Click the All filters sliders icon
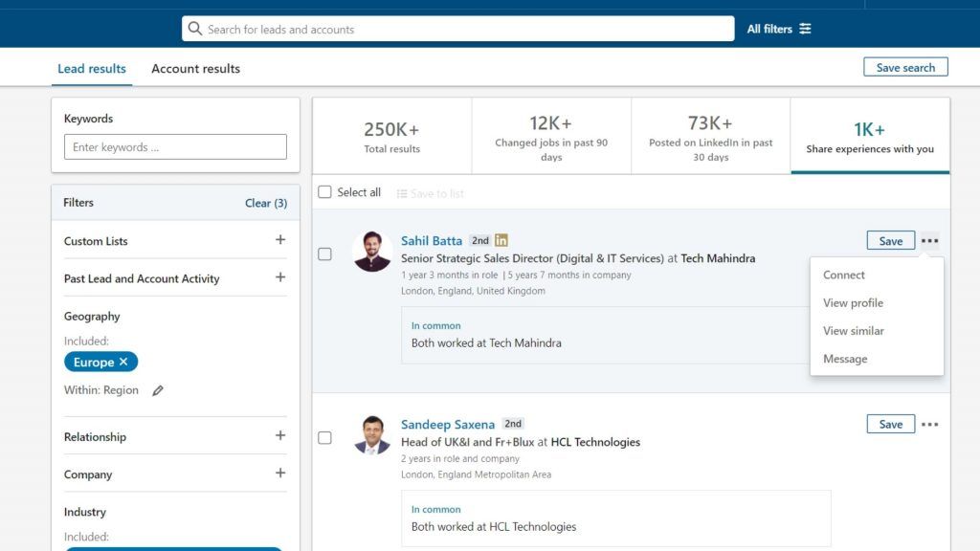980x551 pixels. tap(804, 29)
